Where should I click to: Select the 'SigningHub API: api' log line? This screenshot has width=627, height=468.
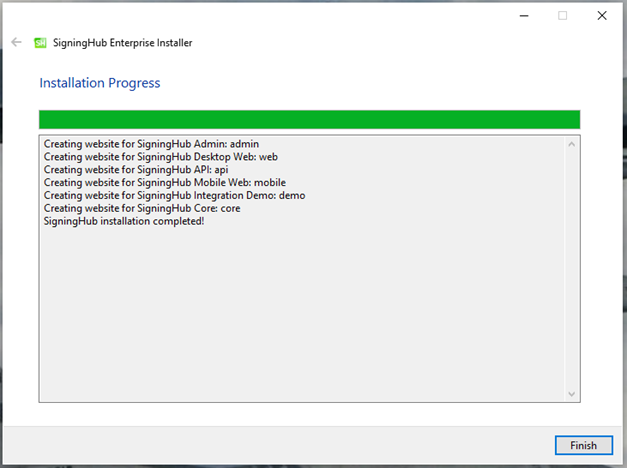136,170
